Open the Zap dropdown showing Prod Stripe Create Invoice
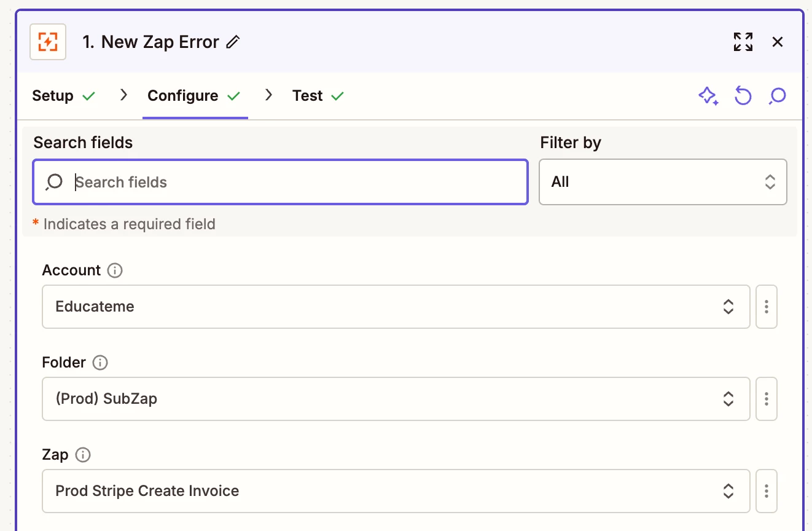Viewport: 812px width, 531px height. click(396, 491)
